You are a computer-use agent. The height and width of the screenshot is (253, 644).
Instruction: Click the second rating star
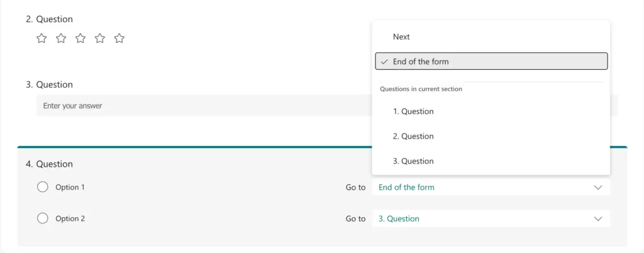click(x=61, y=38)
